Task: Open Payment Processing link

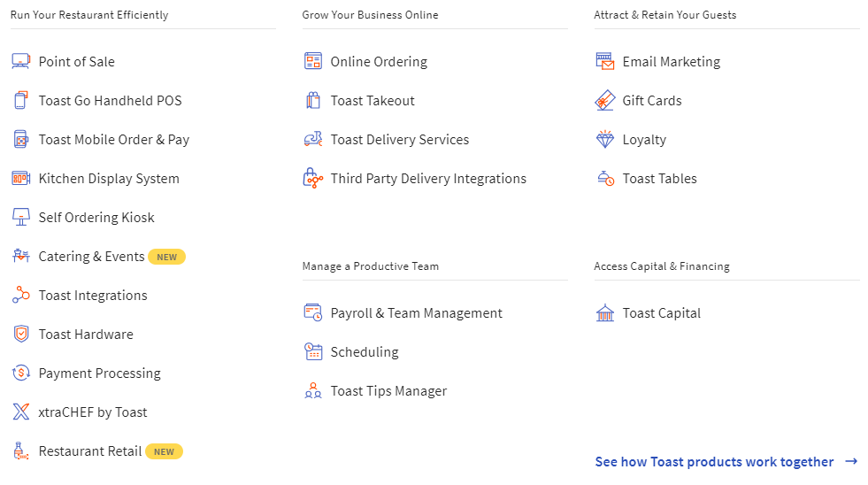Action: pyautogui.click(x=100, y=373)
